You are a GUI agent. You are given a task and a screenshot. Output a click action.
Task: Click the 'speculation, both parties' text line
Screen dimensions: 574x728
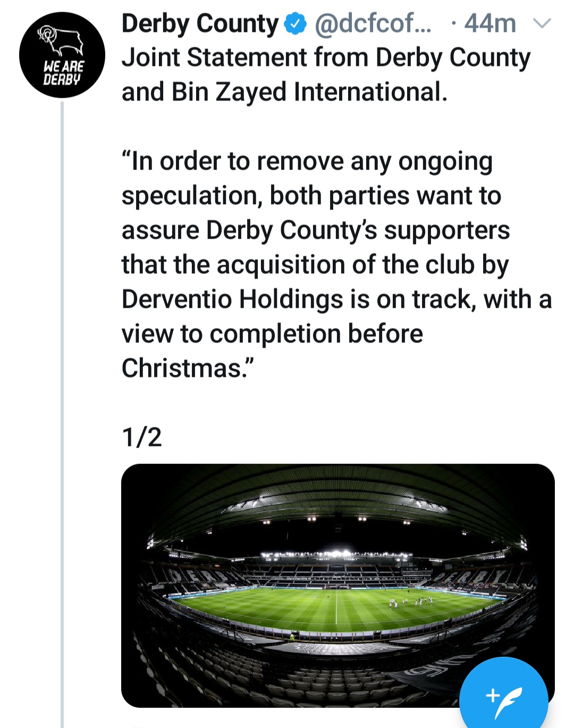click(x=311, y=196)
